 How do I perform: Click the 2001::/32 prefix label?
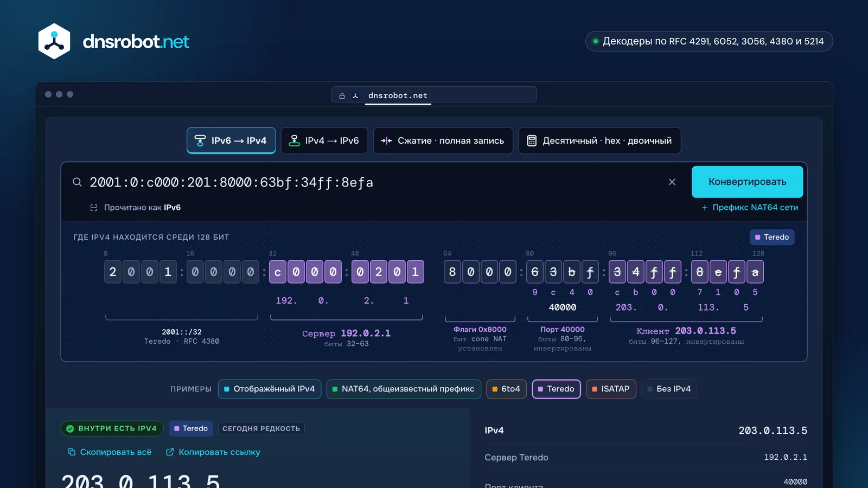[182, 332]
